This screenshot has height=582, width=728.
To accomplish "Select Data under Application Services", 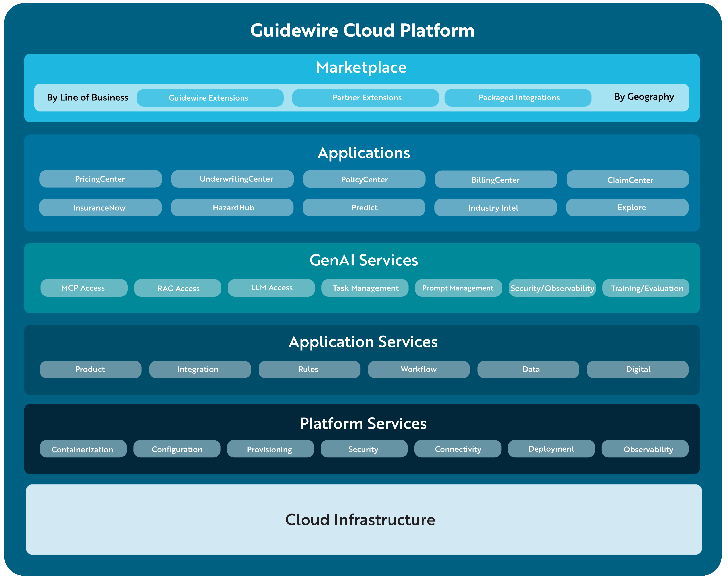I will pos(528,369).
